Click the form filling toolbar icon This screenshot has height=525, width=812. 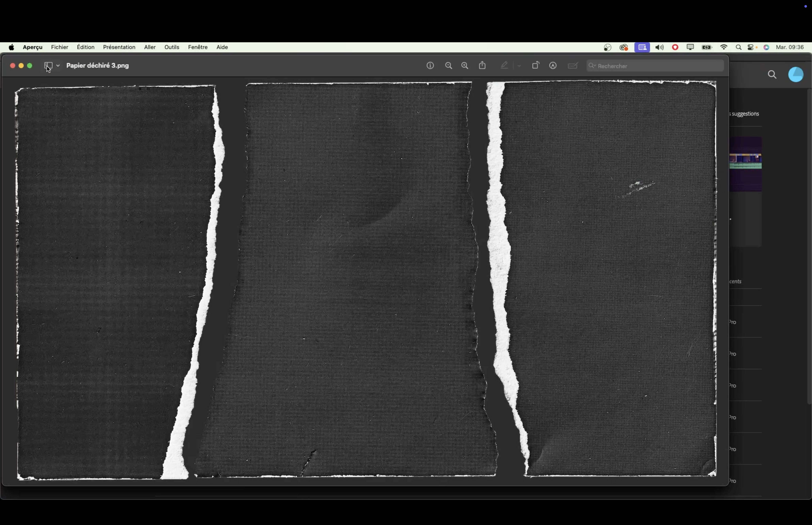pos(573,65)
